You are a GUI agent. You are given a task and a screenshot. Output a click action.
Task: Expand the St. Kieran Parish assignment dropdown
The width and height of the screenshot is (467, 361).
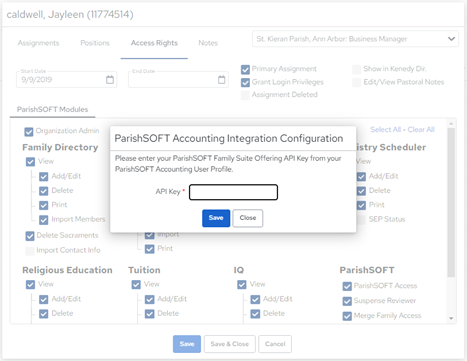(x=355, y=39)
